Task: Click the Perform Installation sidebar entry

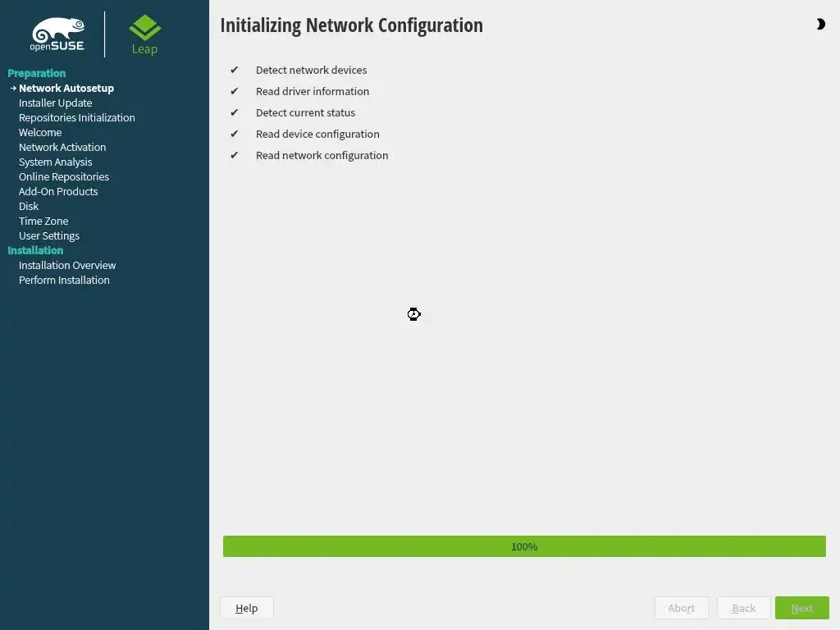Action: [64, 281]
